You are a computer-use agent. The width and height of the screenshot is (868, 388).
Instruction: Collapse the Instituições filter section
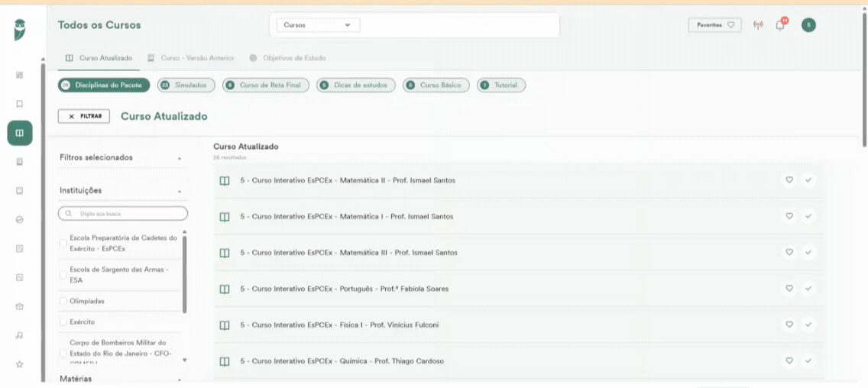click(180, 191)
